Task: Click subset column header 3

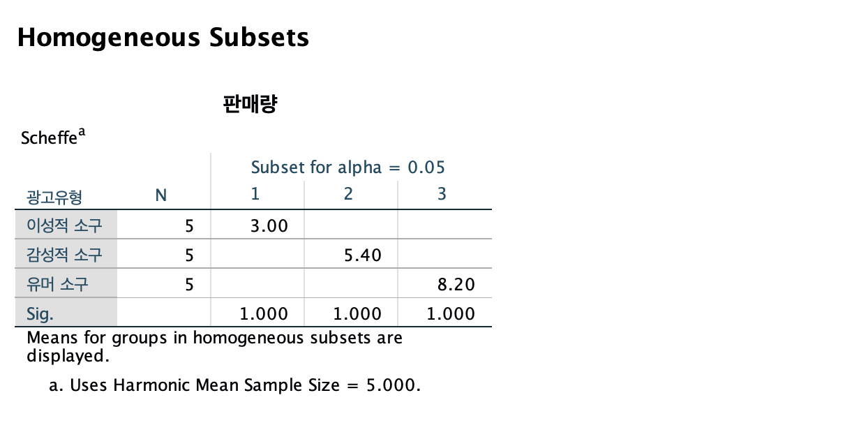Action: [x=442, y=195]
